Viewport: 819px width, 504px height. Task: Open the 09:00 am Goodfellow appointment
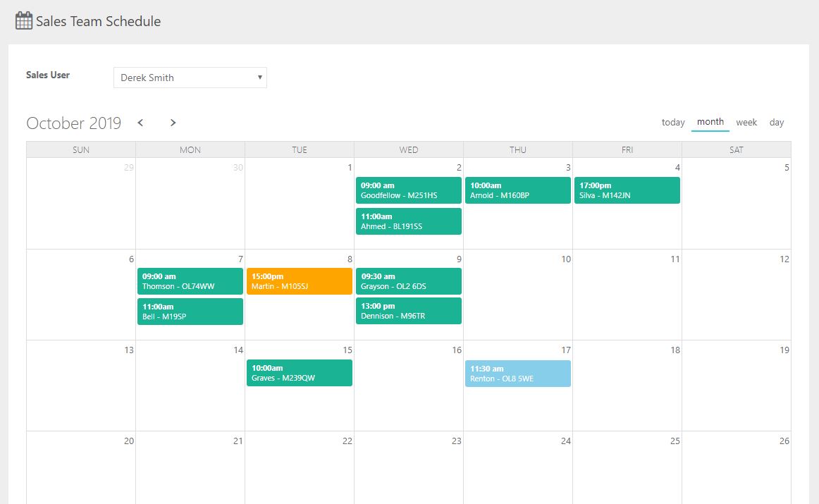pyautogui.click(x=409, y=190)
